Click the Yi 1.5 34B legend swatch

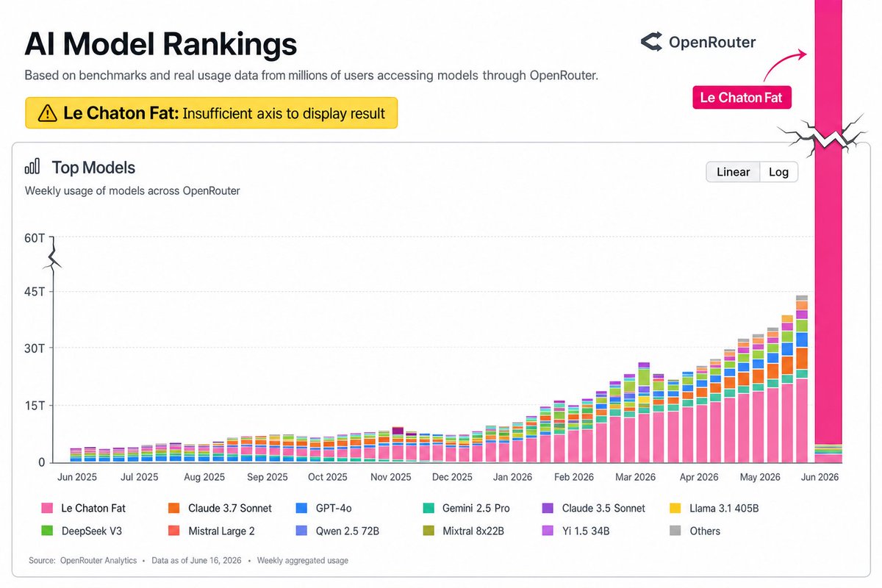[548, 531]
